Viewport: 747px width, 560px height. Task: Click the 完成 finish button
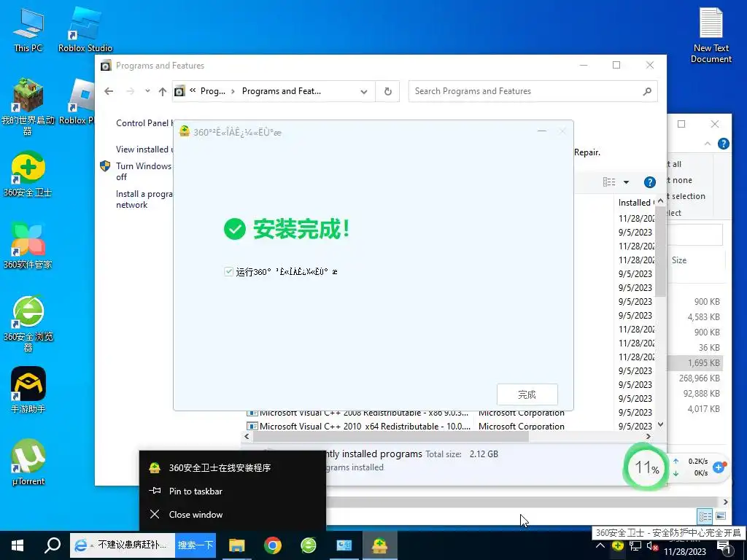coord(527,394)
